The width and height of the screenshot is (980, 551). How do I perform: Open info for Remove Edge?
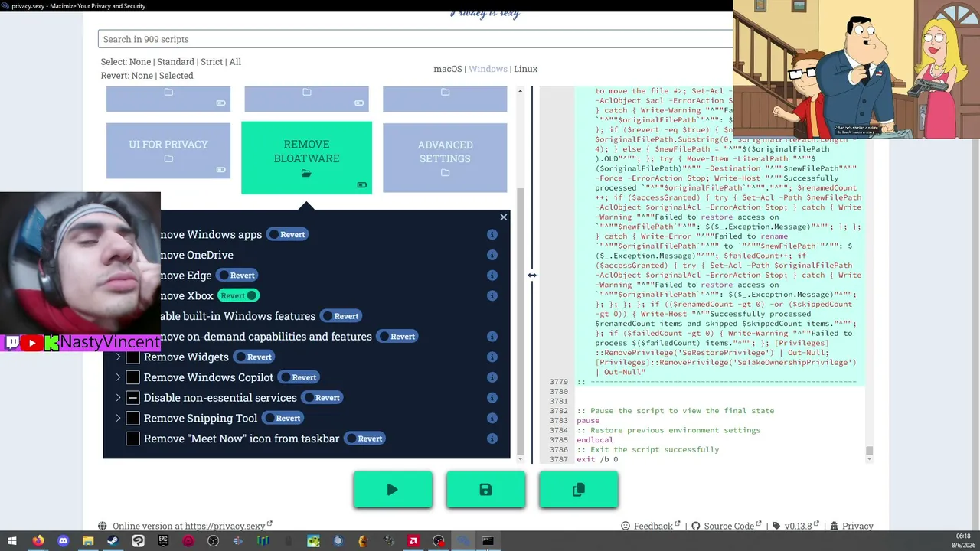(492, 275)
